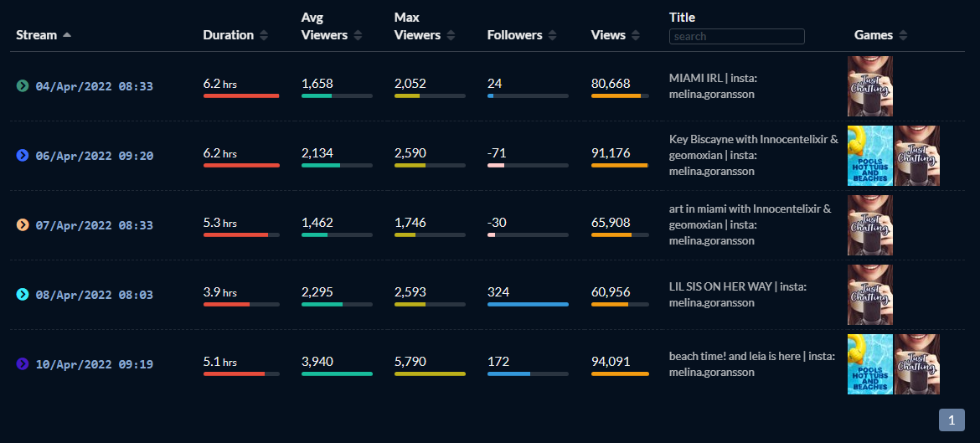Click Just Chatting thumbnail in 08/Apr row

[870, 294]
